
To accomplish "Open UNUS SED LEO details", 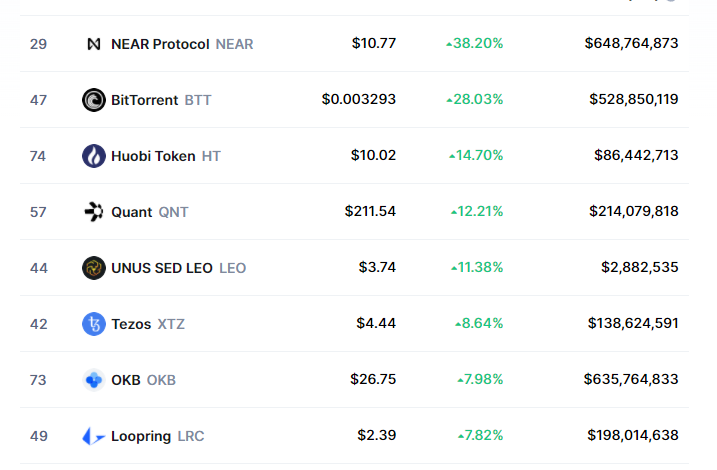I will [x=162, y=268].
